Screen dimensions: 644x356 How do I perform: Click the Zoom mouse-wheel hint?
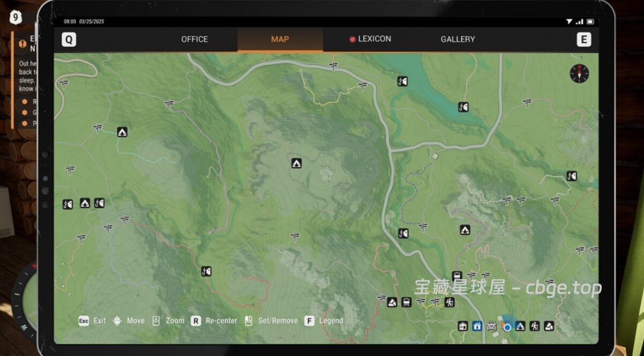(x=168, y=321)
